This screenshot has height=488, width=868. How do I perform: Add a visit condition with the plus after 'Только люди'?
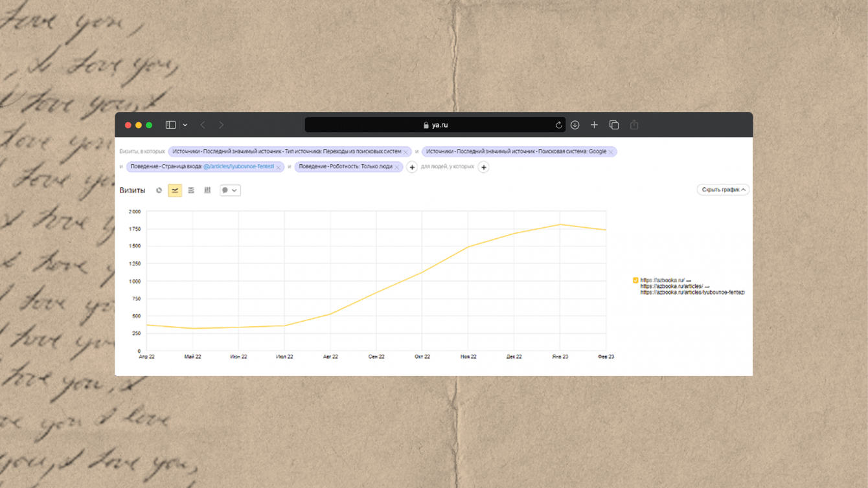pyautogui.click(x=412, y=167)
